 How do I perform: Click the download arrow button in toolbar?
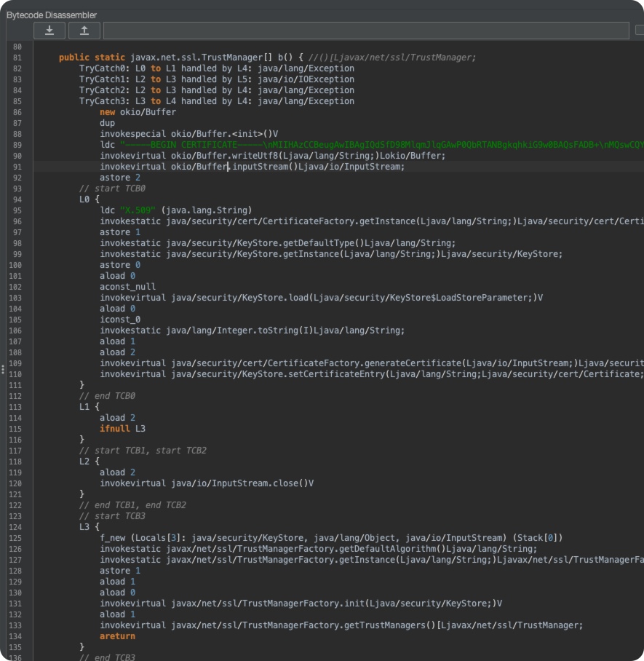tap(49, 31)
